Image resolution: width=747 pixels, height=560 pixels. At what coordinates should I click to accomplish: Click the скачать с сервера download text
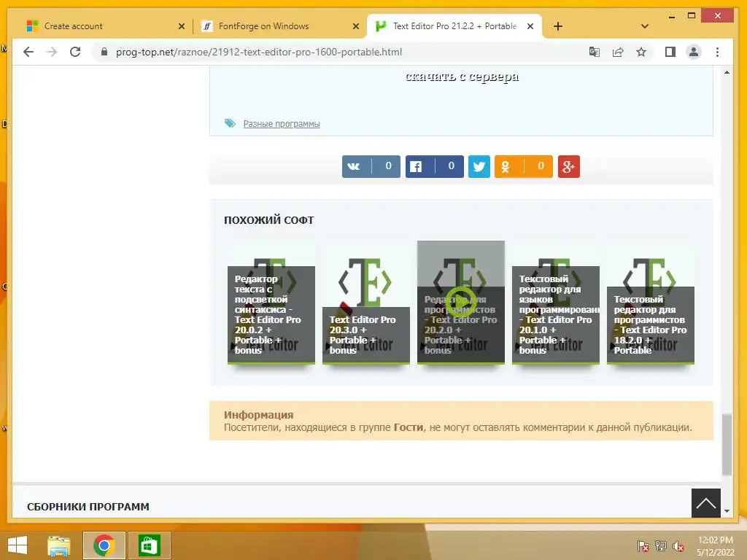[462, 77]
